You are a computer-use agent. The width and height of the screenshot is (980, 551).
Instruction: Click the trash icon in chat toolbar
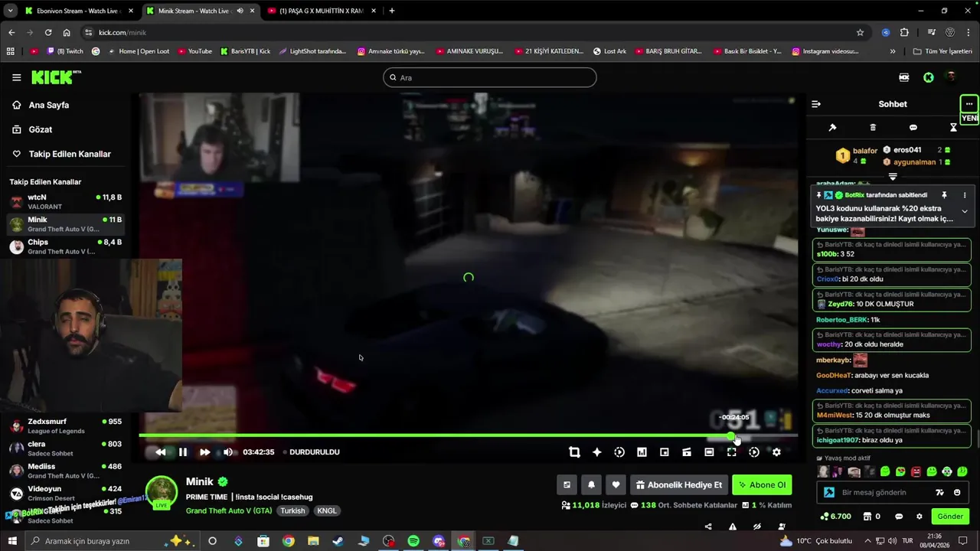[873, 128]
